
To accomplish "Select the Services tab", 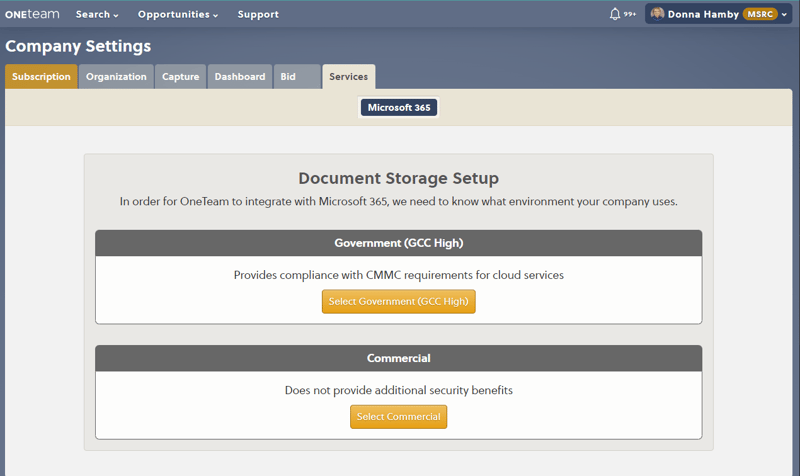I will point(348,77).
